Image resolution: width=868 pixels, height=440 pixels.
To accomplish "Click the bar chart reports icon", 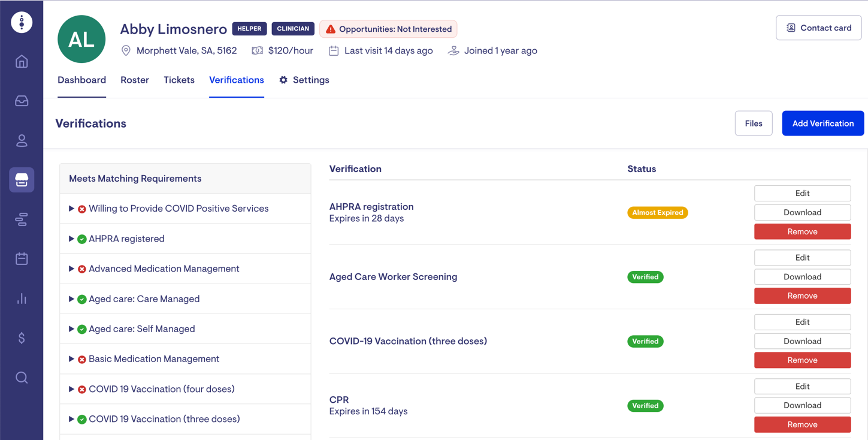I will tap(22, 299).
